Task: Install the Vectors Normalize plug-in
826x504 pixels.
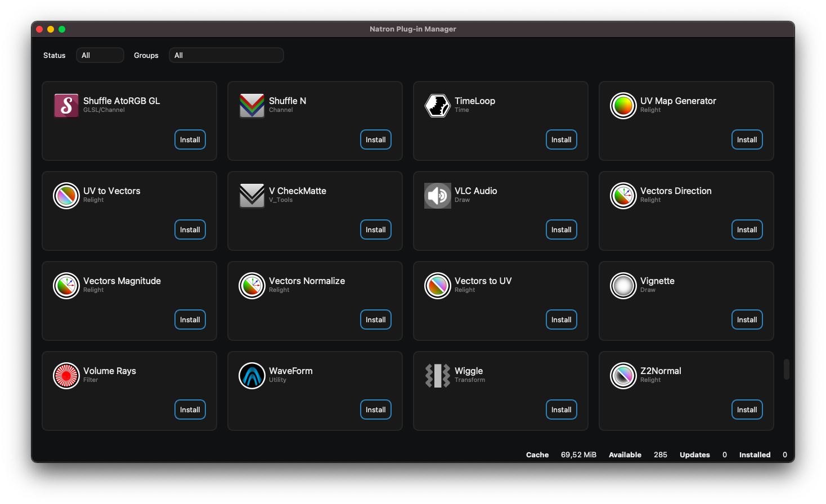Action: coord(376,319)
